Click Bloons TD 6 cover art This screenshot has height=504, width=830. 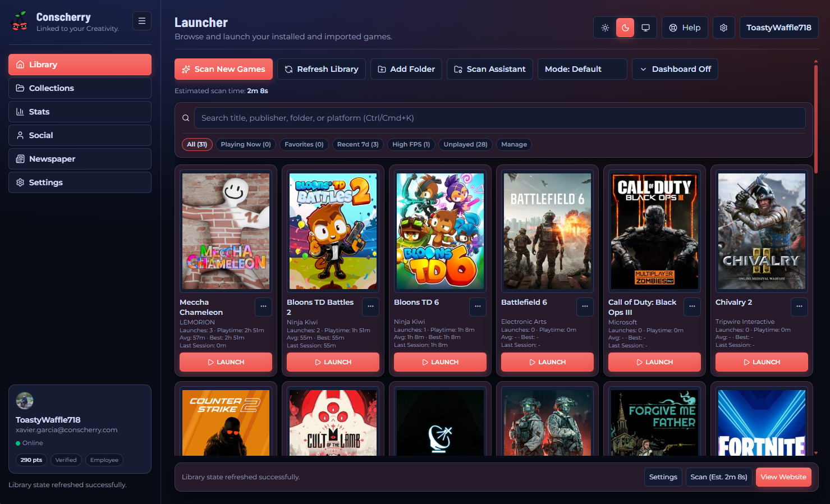440,231
